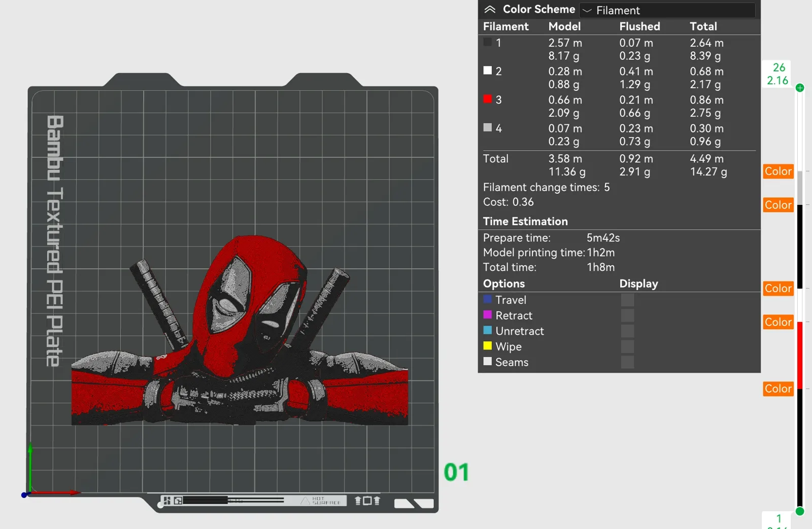Select the Deadpool model on the build plate
The width and height of the screenshot is (812, 529).
click(240, 330)
